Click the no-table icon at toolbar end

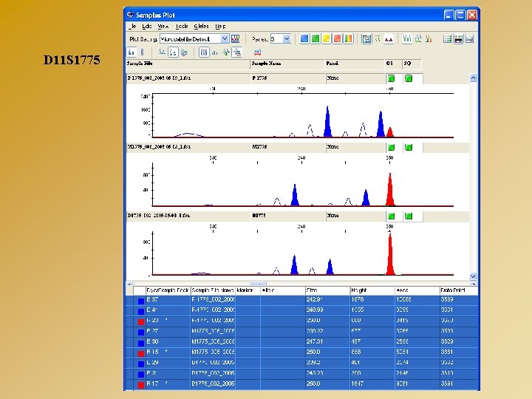click(470, 39)
